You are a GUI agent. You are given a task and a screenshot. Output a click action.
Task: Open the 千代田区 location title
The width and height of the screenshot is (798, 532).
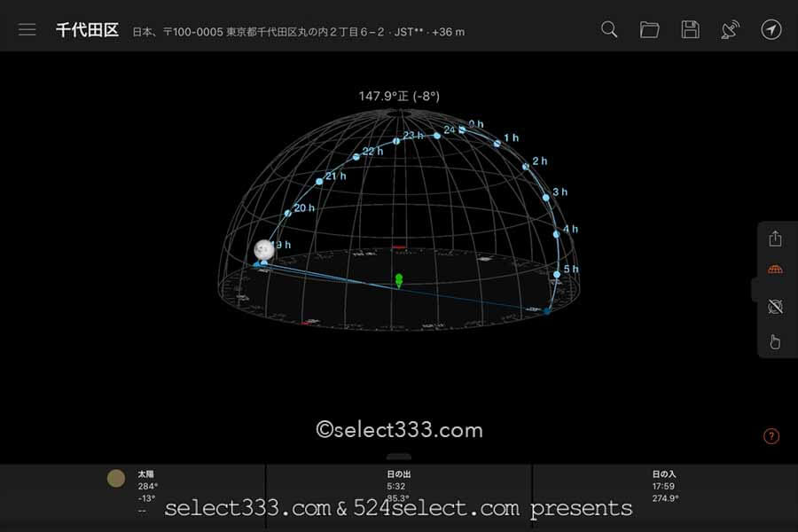tap(87, 30)
